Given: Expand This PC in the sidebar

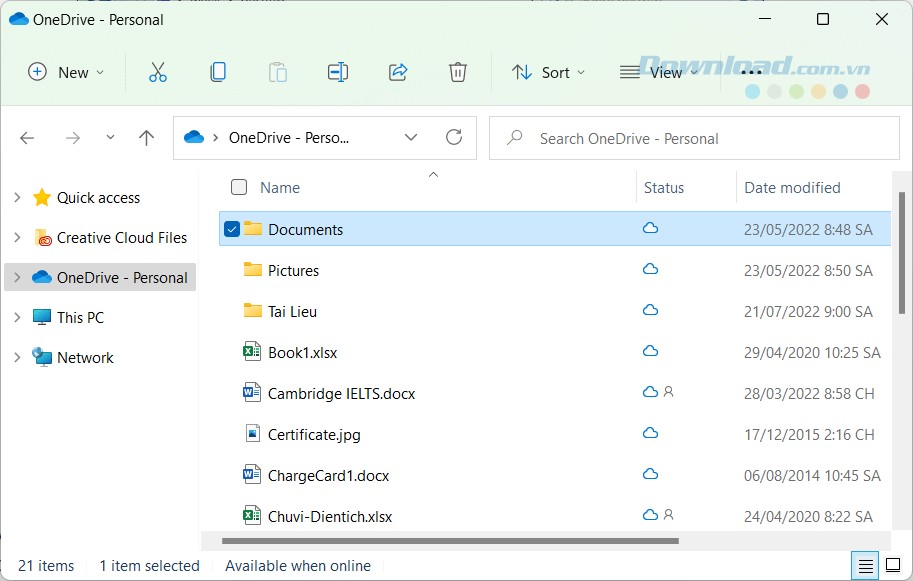Looking at the screenshot, I should click(16, 317).
